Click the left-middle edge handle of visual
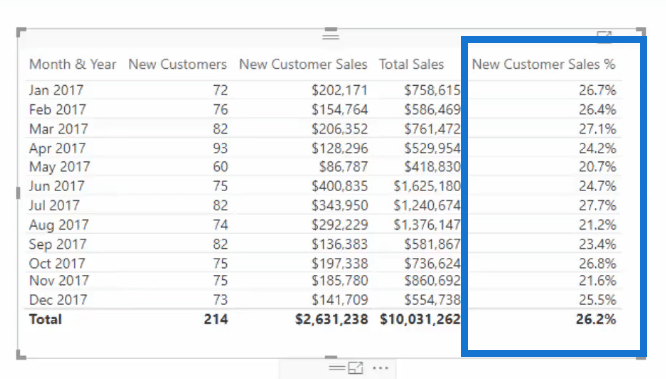The width and height of the screenshot is (666, 379). coord(18,193)
